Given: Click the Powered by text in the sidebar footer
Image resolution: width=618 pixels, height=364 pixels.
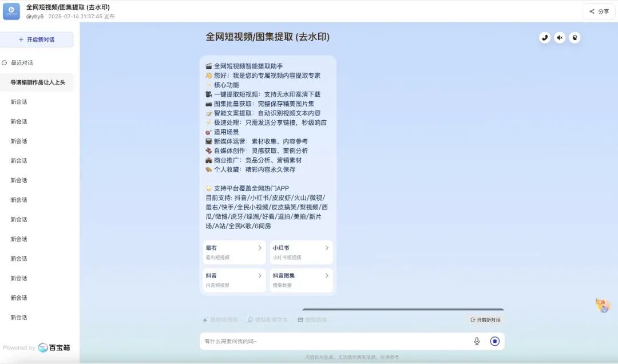Looking at the screenshot, I should click(x=19, y=348).
